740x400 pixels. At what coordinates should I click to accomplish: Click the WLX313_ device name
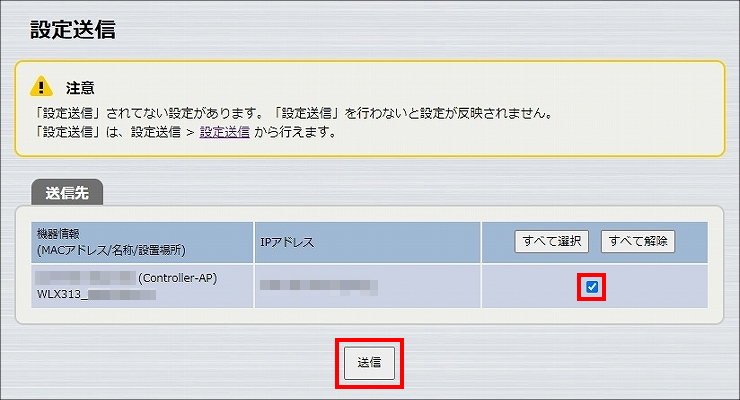(x=96, y=295)
